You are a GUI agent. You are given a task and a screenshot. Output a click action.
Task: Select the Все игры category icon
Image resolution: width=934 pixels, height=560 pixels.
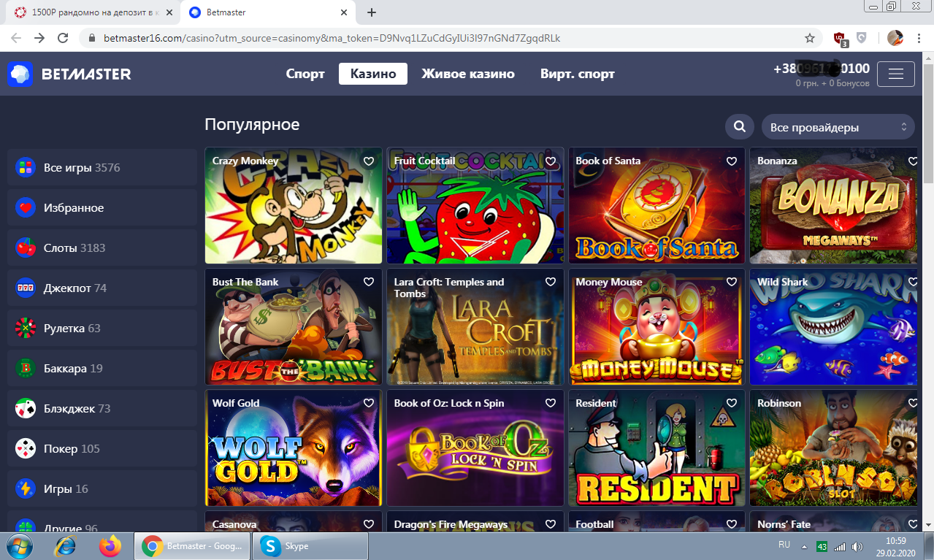point(26,167)
